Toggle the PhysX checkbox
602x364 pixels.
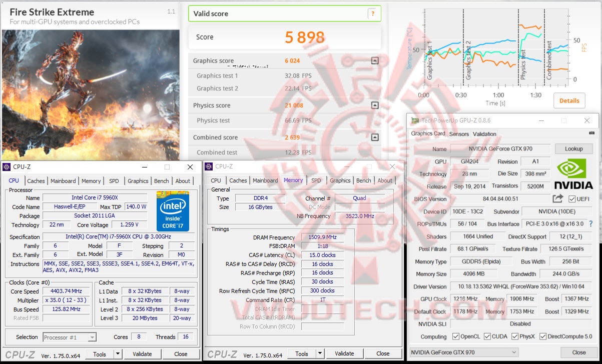(x=514, y=336)
